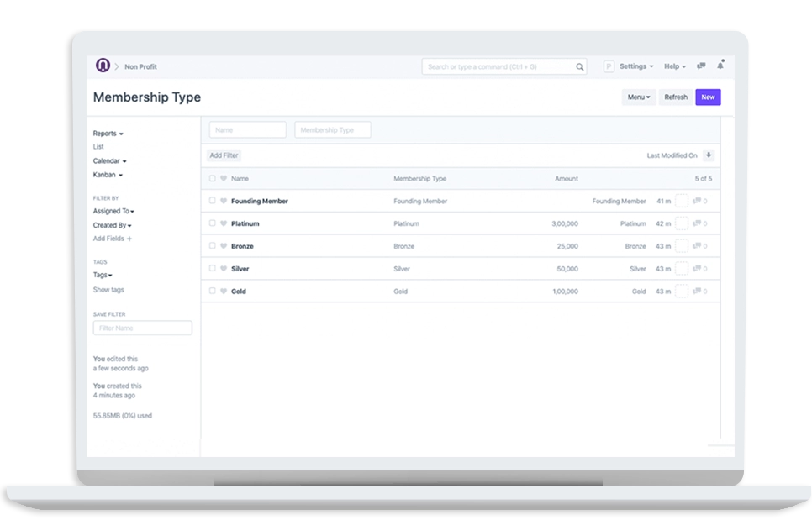The height and width of the screenshot is (520, 812).
Task: Open the notifications bell
Action: (x=720, y=66)
